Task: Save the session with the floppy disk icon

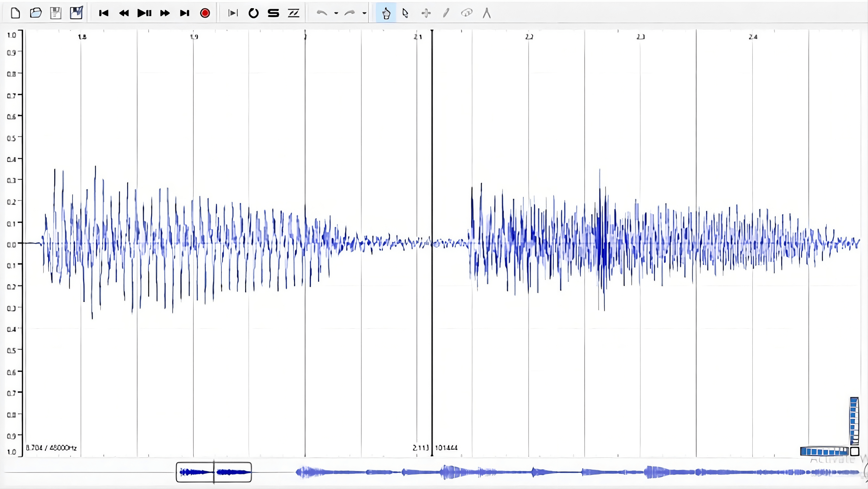Action: 56,13
